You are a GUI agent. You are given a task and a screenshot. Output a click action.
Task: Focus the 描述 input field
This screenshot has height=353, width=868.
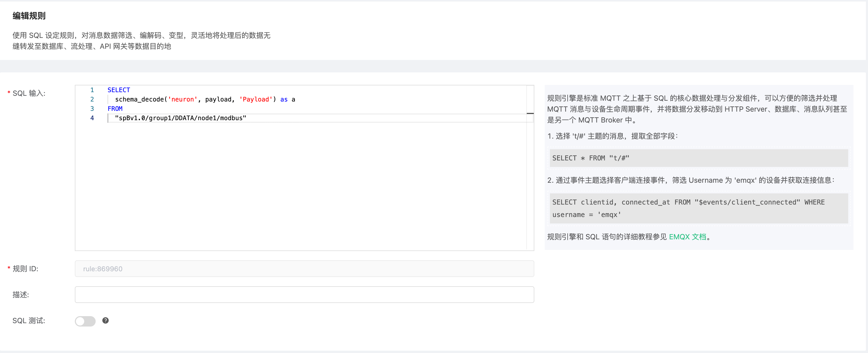304,294
